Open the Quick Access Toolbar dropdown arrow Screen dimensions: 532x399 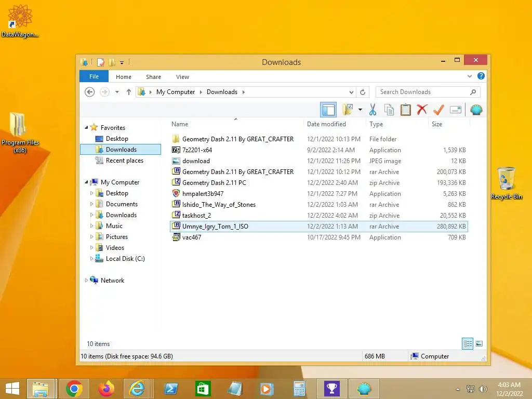pyautogui.click(x=122, y=62)
